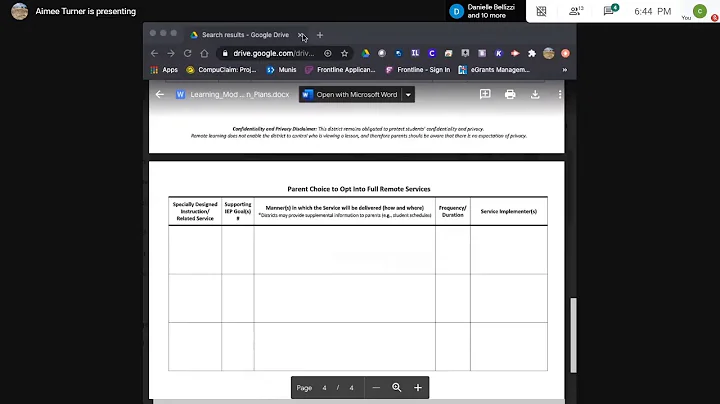Close the Search results Google Drive tab
This screenshot has height=404, width=720.
point(300,35)
